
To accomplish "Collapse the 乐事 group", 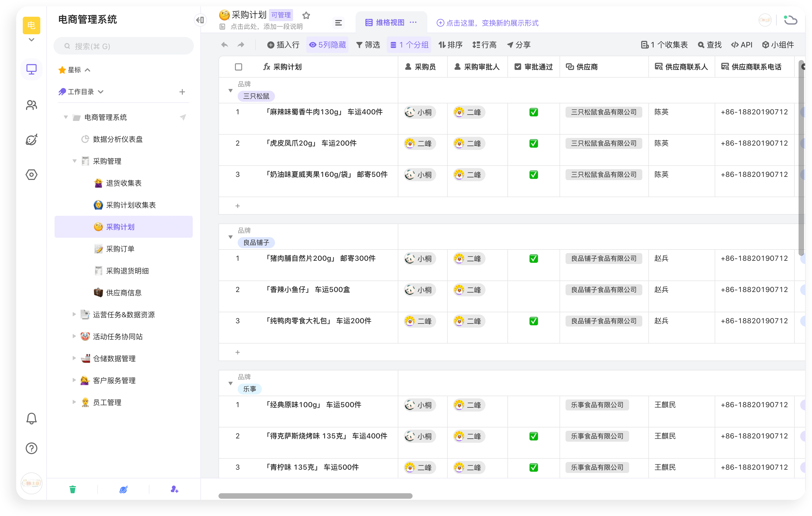I will [231, 383].
